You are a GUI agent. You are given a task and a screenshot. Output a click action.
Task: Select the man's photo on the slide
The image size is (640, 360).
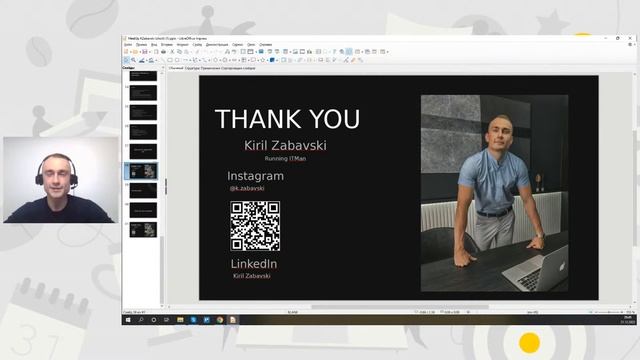coord(494,193)
